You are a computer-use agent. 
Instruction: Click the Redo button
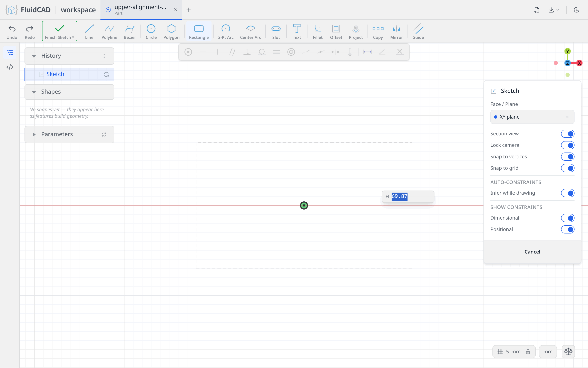30,31
